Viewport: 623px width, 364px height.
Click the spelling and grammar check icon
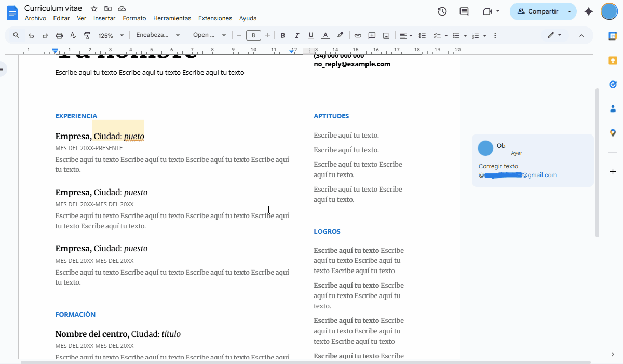click(x=73, y=35)
